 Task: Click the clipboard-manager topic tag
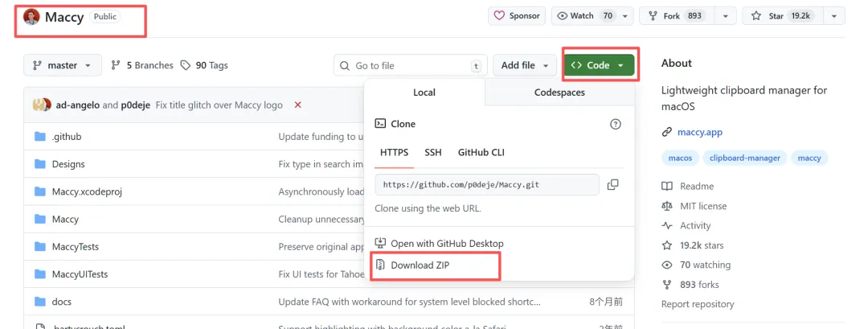coord(745,158)
